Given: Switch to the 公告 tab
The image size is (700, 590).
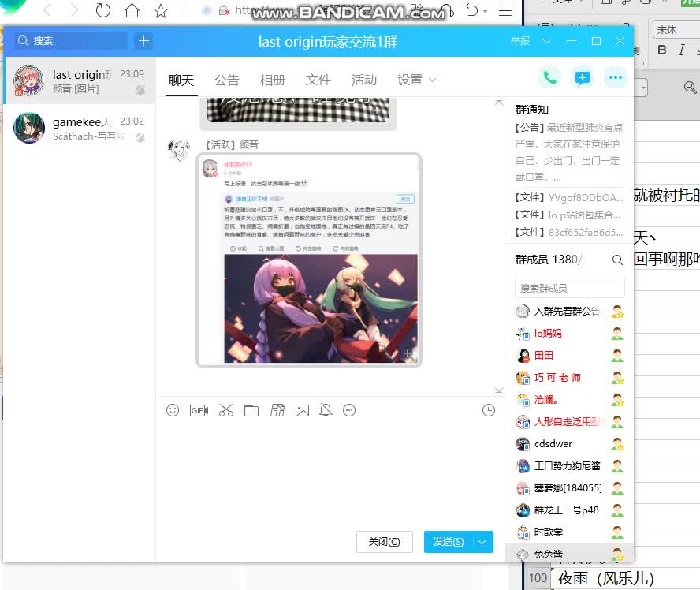Looking at the screenshot, I should (x=227, y=80).
